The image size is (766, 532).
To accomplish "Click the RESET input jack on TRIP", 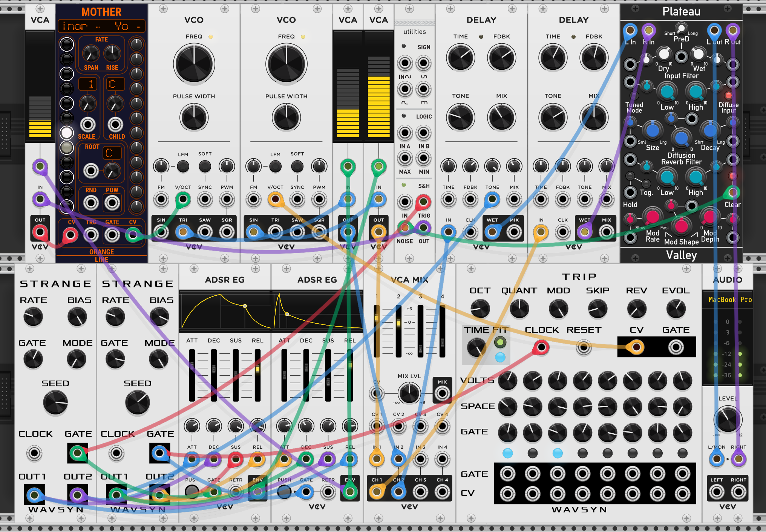I will click(584, 347).
